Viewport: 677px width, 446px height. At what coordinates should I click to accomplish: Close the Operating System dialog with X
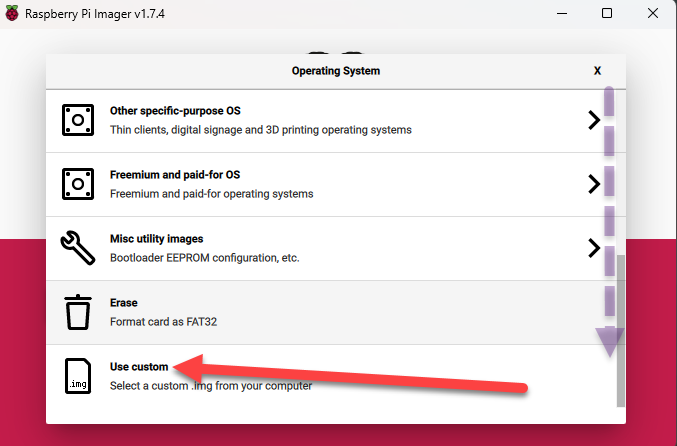tap(597, 71)
